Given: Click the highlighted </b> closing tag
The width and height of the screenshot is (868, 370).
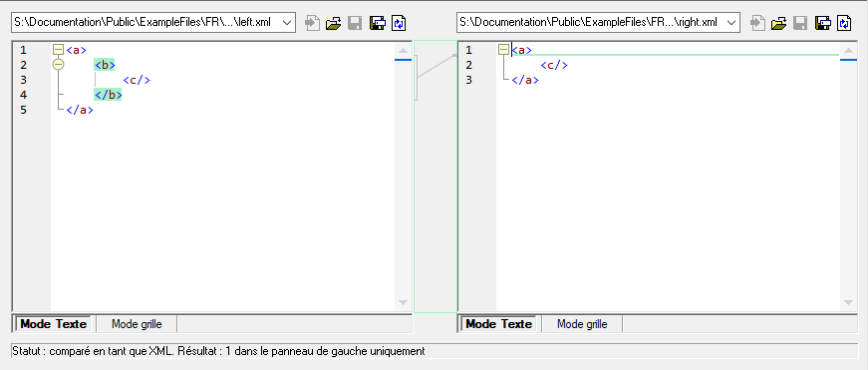Looking at the screenshot, I should [108, 95].
